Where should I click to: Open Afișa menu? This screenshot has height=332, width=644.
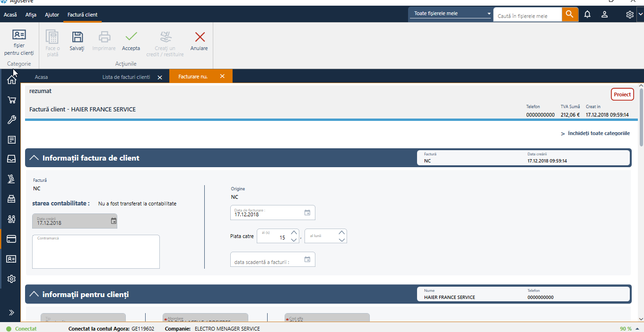[x=31, y=15]
